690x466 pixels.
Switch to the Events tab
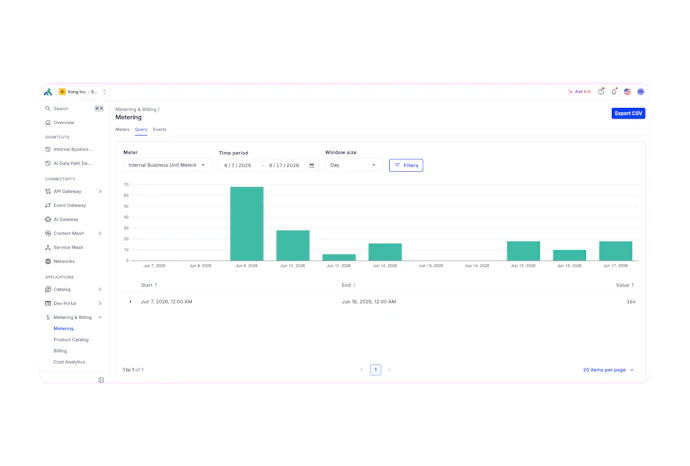(x=159, y=129)
